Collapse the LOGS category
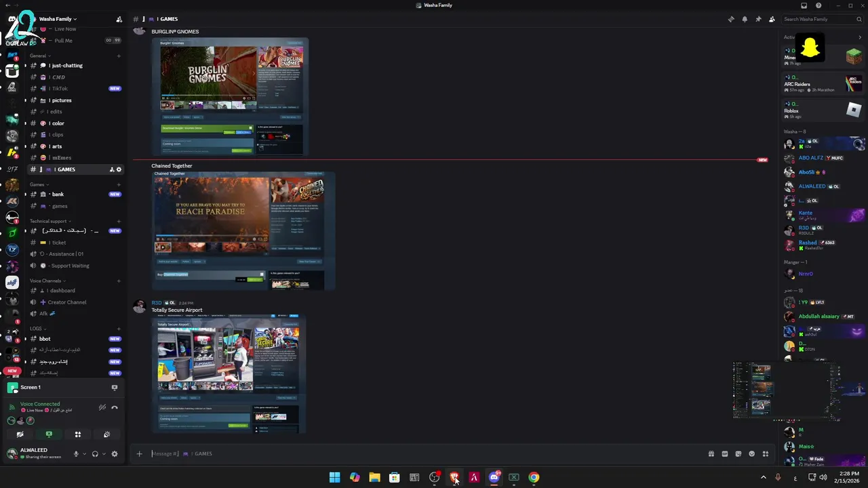This screenshot has width=868, height=488. [37, 328]
